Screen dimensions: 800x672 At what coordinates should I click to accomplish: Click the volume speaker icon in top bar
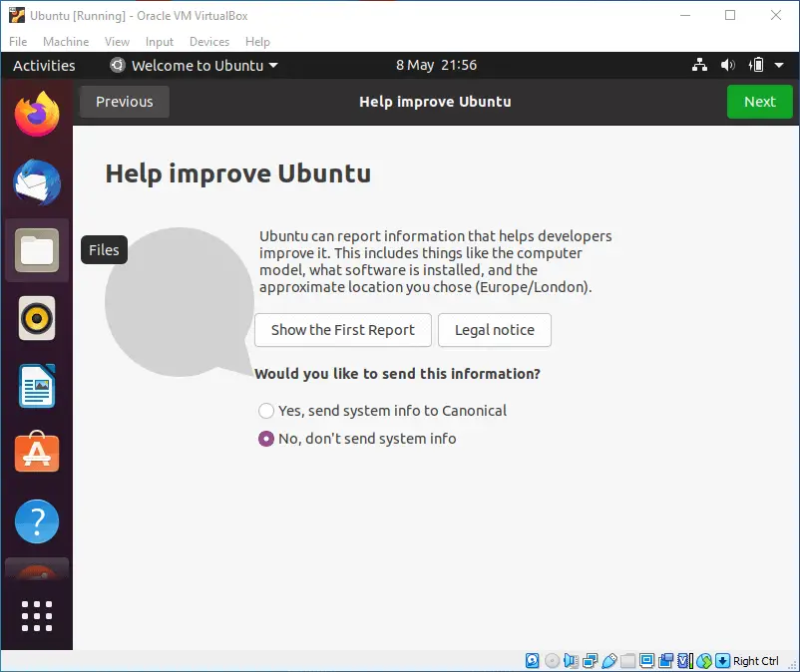(x=727, y=65)
